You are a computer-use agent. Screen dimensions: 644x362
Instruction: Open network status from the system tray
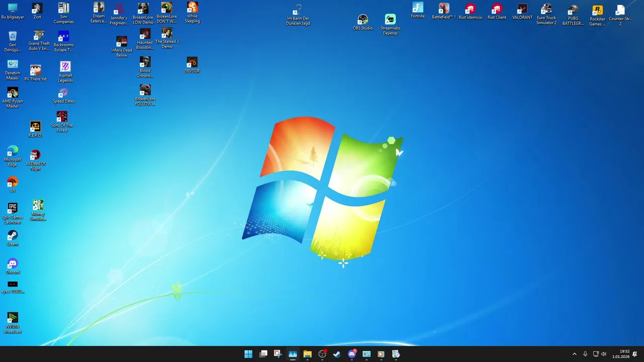(596, 354)
